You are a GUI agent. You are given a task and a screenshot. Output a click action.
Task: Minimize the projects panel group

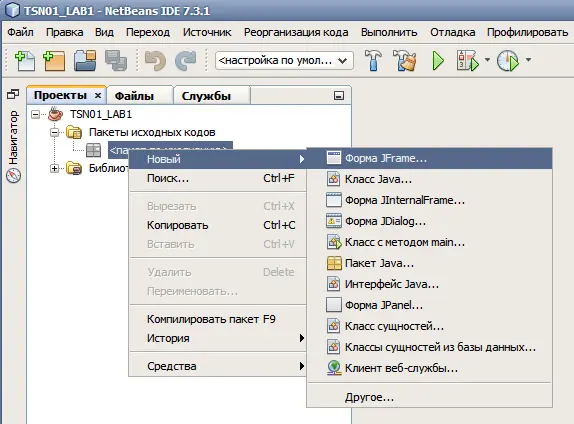339,96
